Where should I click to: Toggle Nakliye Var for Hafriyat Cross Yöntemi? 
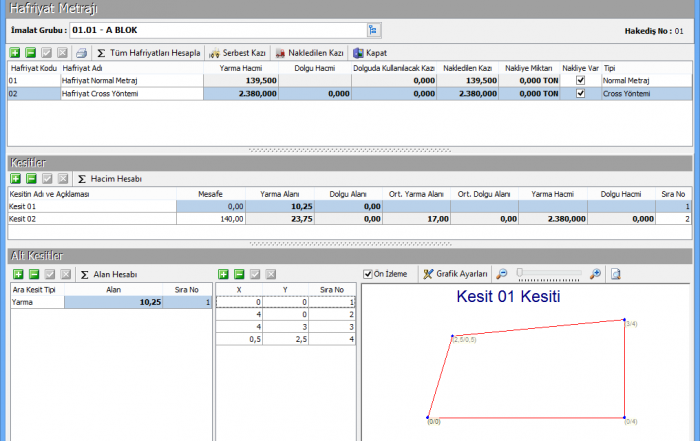581,93
